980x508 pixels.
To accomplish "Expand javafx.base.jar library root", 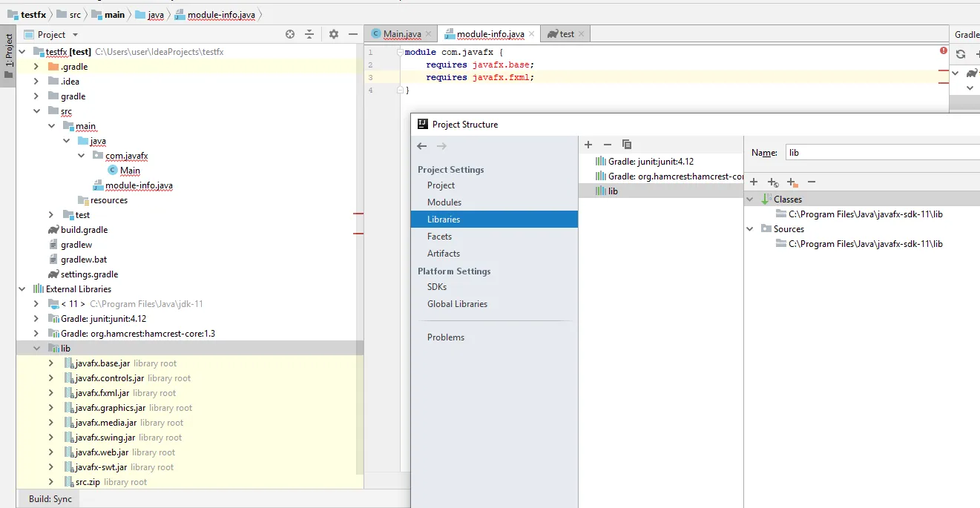I will (x=51, y=363).
